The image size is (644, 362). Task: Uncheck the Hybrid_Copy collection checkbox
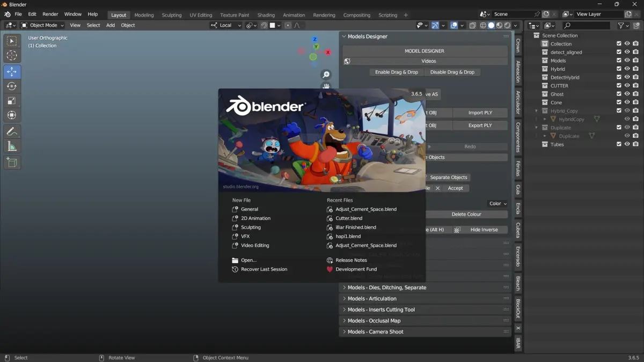(619, 111)
